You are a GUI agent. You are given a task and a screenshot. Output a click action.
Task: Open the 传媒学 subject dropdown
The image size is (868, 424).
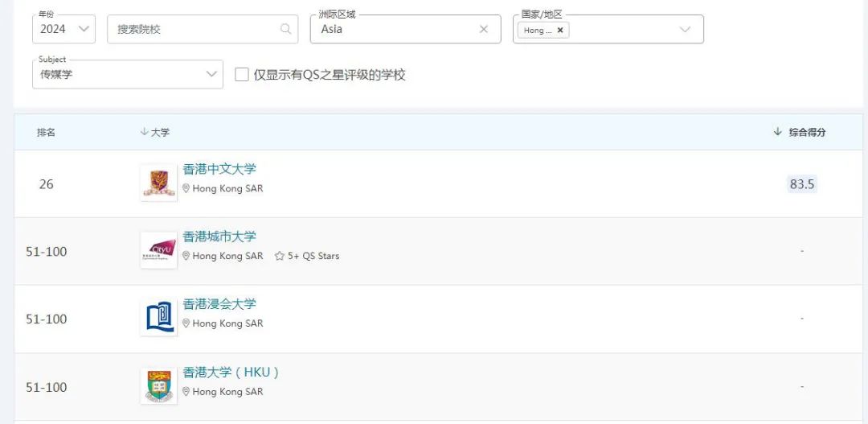128,74
